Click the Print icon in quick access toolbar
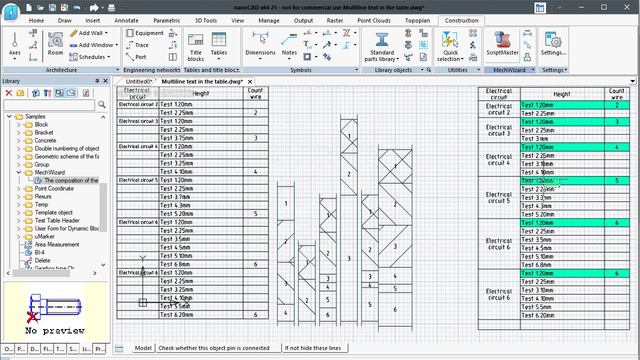 (111, 7)
